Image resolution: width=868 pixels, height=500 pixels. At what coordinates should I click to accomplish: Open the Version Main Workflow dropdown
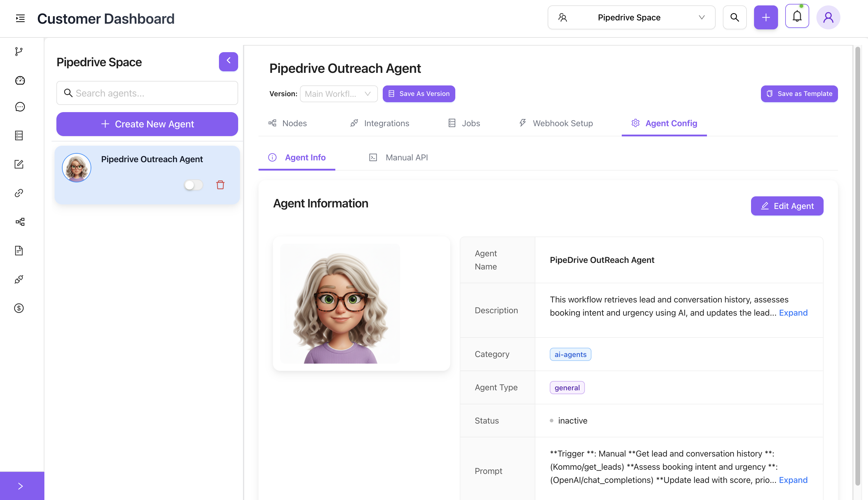[338, 94]
